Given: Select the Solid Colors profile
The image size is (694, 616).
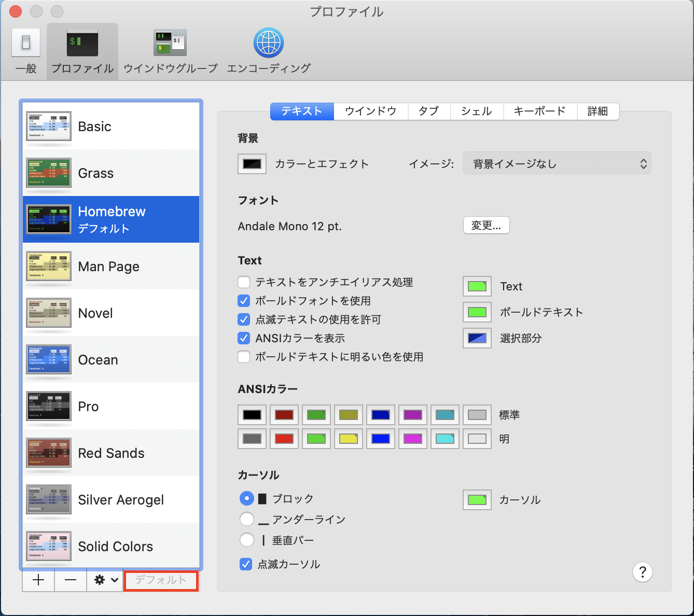Looking at the screenshot, I should [x=111, y=545].
